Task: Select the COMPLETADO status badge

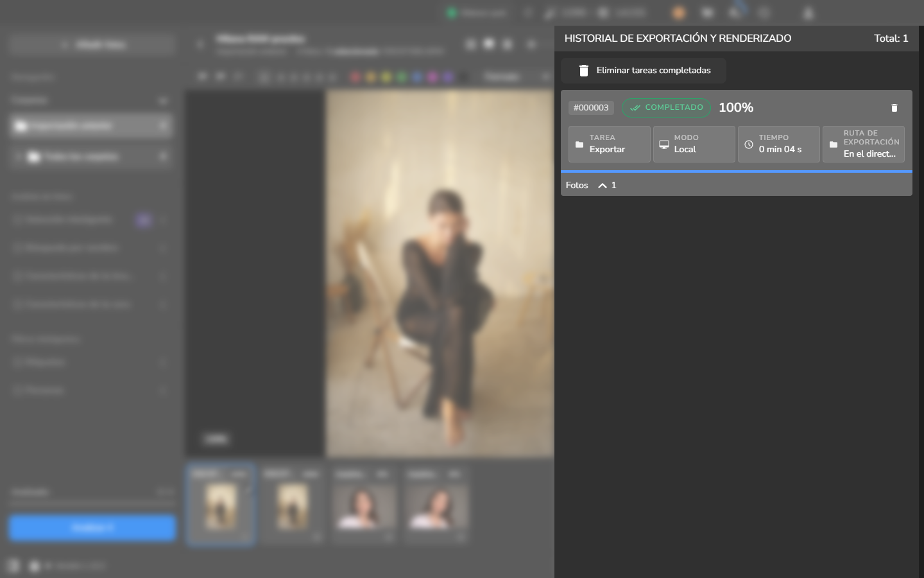Action: (x=667, y=108)
